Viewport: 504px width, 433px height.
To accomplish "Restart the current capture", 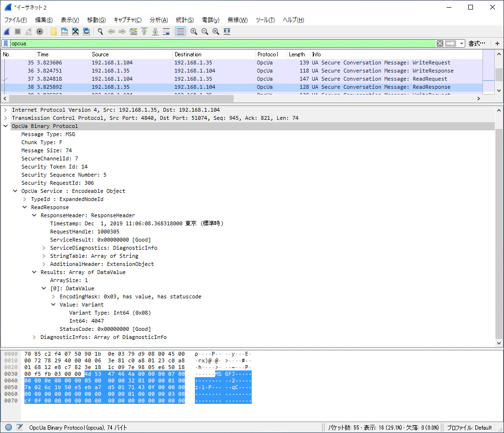I will pyautogui.click(x=29, y=32).
